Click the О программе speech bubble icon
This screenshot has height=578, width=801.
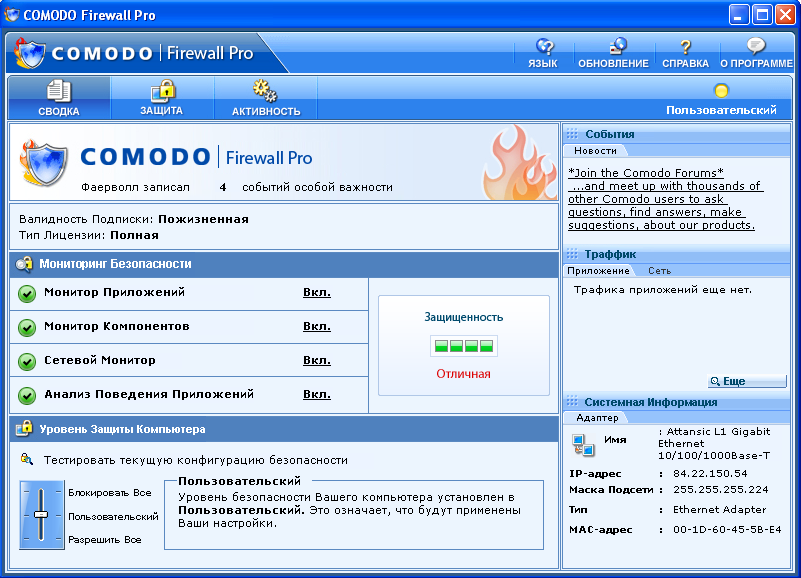[x=756, y=47]
